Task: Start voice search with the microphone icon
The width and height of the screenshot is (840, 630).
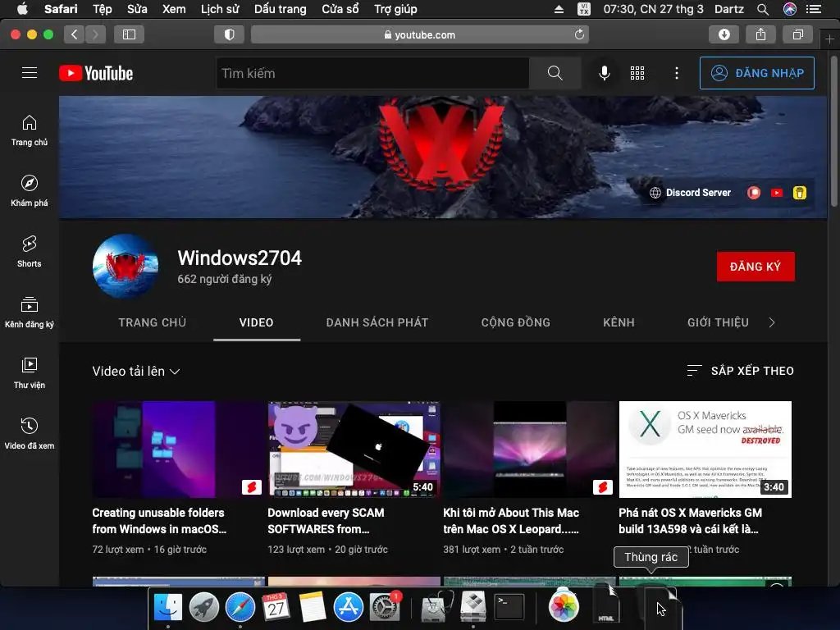Action: click(604, 73)
